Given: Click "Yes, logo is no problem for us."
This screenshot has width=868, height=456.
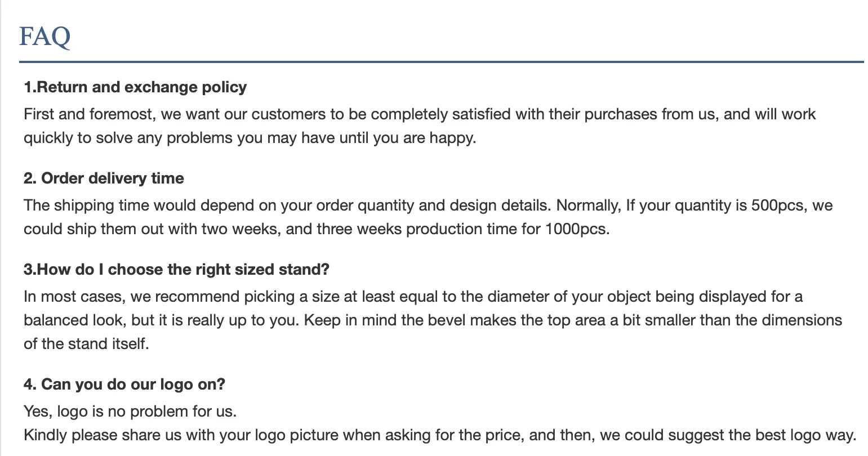Looking at the screenshot, I should click(x=130, y=412).
